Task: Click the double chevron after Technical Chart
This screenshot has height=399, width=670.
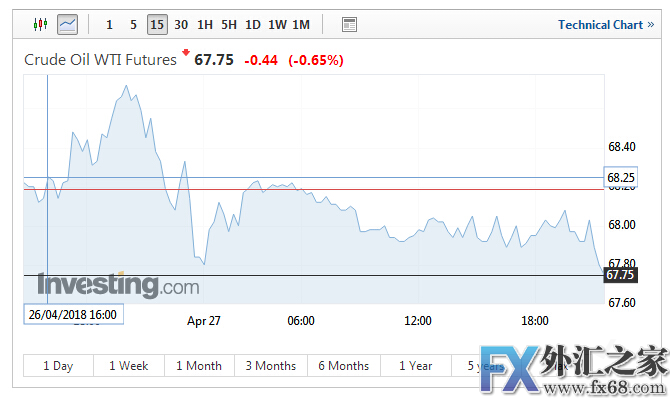Action: [650, 25]
